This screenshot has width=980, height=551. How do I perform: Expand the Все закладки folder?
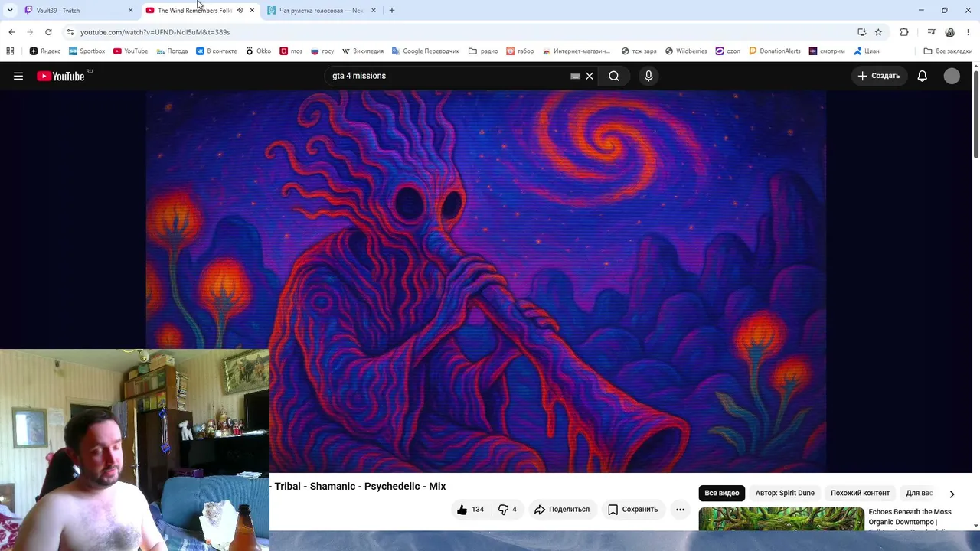948,51
